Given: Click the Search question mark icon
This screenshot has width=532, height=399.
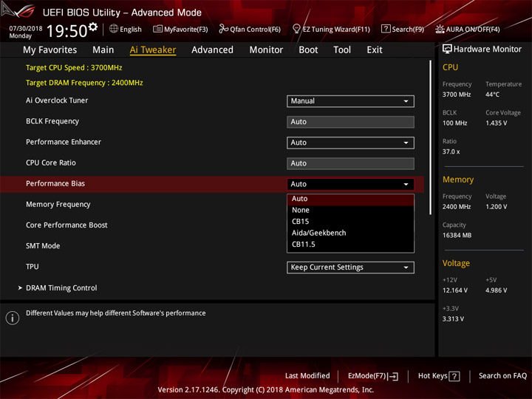Looking at the screenshot, I should click(386, 29).
